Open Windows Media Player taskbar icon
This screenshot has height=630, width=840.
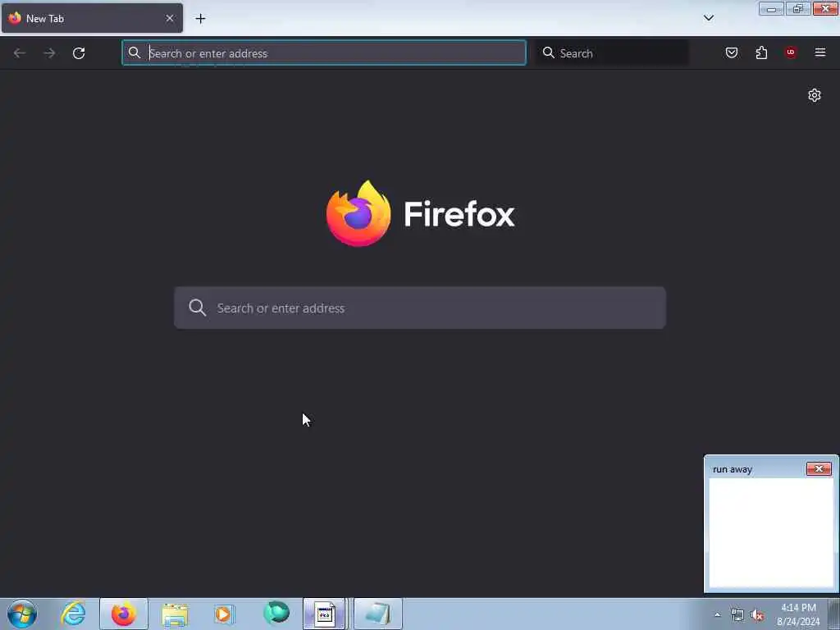coord(224,614)
